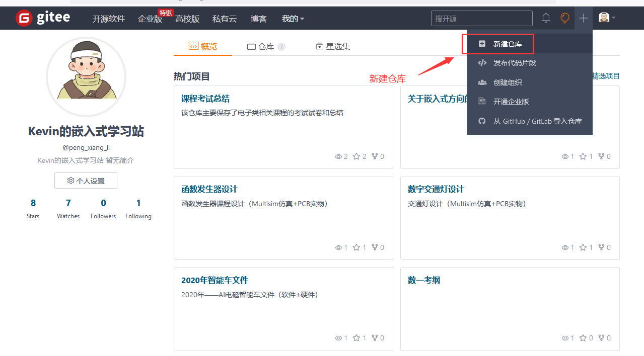Open the 函数发生器设计 project

(x=209, y=190)
